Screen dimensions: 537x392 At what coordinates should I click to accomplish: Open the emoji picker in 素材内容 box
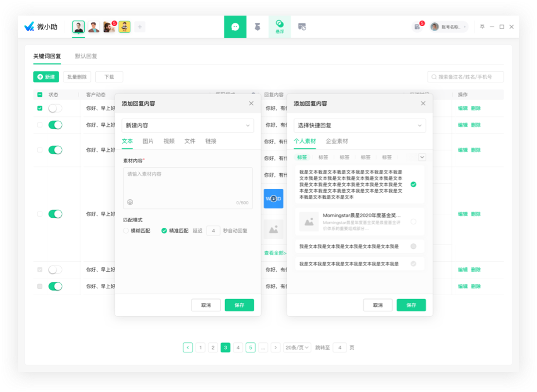tap(130, 202)
